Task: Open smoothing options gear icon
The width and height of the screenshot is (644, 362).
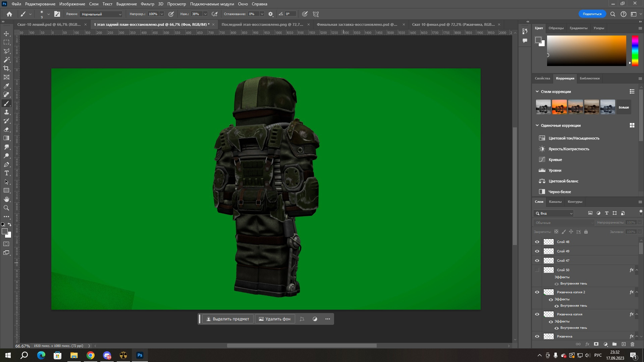Action: [x=271, y=14]
